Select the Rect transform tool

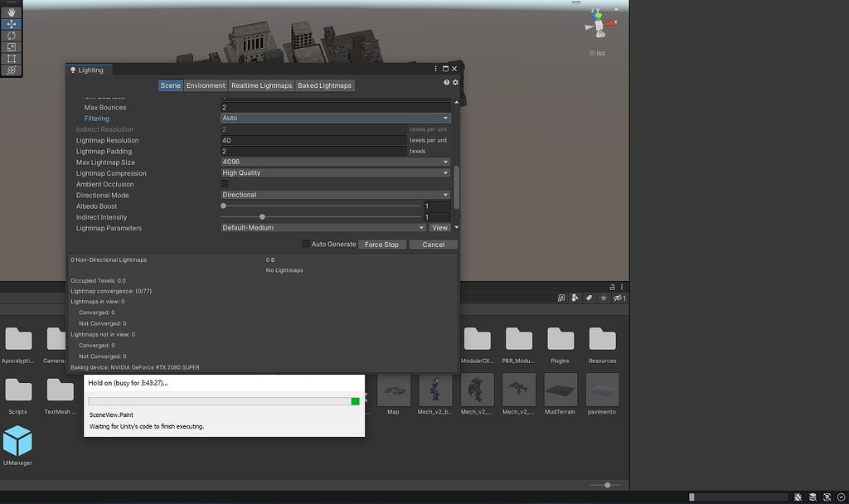(12, 59)
